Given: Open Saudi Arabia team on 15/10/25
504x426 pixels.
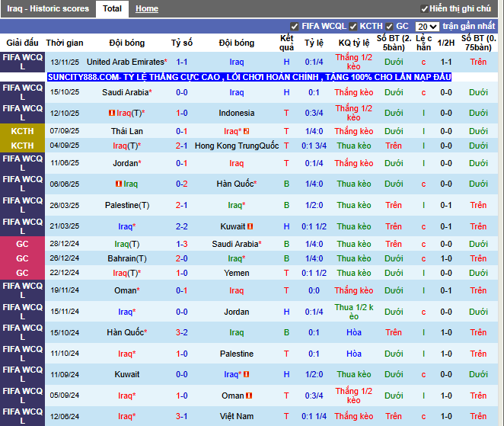Looking at the screenshot, I should [x=126, y=92].
